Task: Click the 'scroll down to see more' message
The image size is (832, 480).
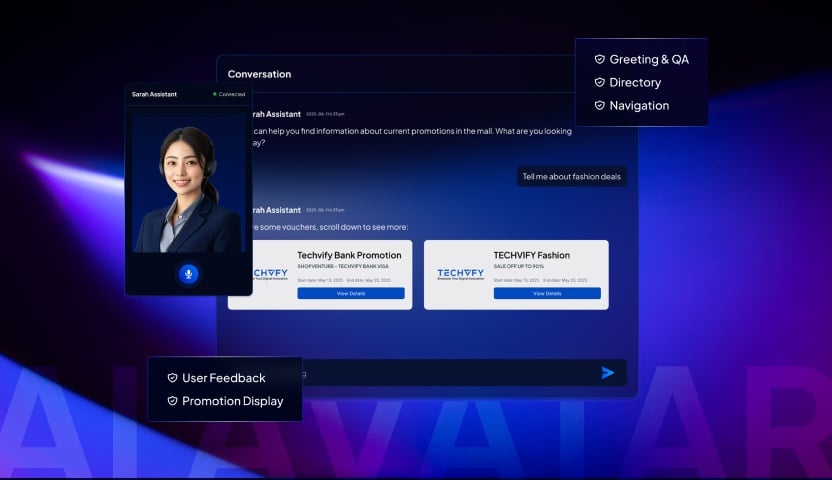Action: coord(330,227)
